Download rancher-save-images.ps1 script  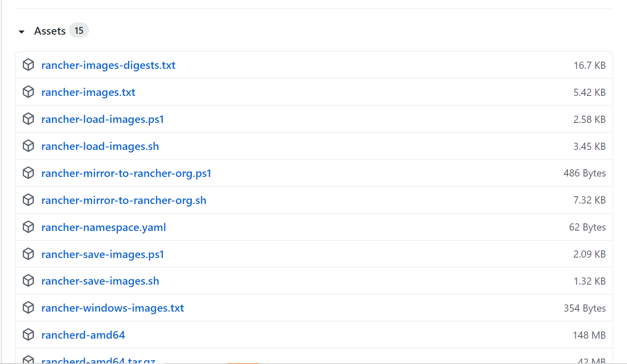[x=103, y=255]
